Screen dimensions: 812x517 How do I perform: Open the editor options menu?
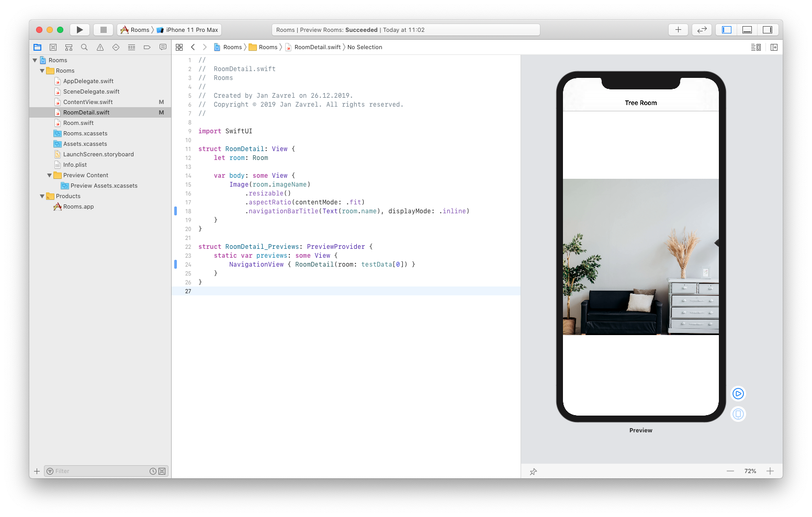click(x=755, y=47)
